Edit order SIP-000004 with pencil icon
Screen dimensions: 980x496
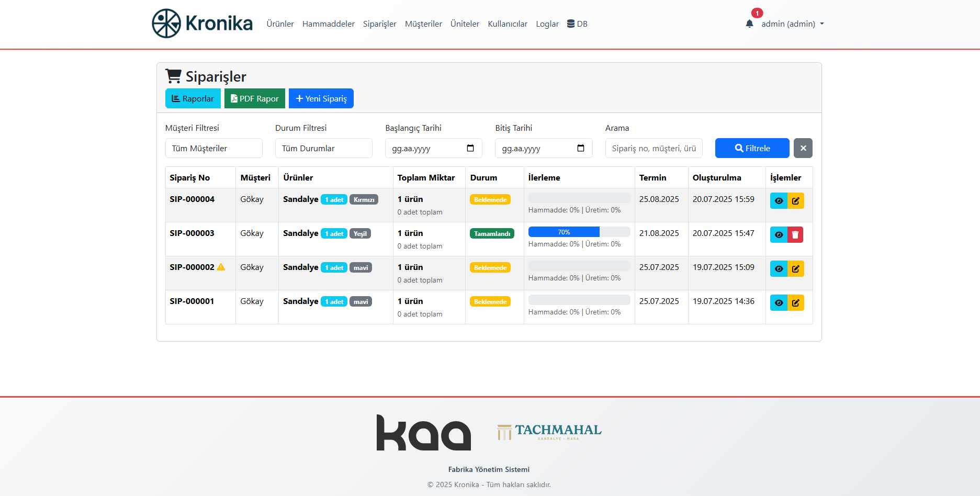point(796,201)
